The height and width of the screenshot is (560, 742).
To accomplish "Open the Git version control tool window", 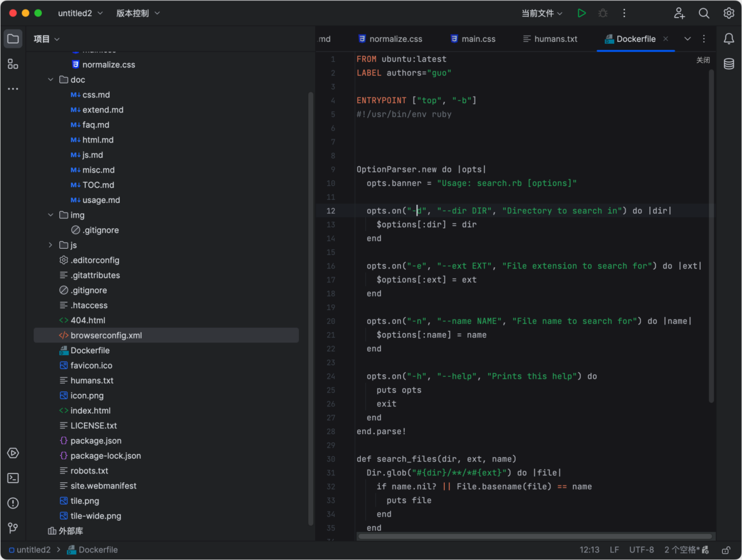I will click(13, 528).
